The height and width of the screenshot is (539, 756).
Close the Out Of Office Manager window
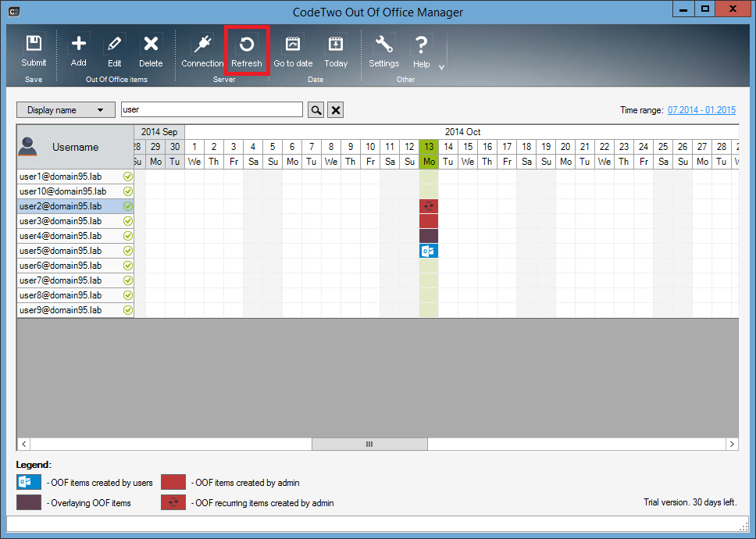tap(733, 9)
